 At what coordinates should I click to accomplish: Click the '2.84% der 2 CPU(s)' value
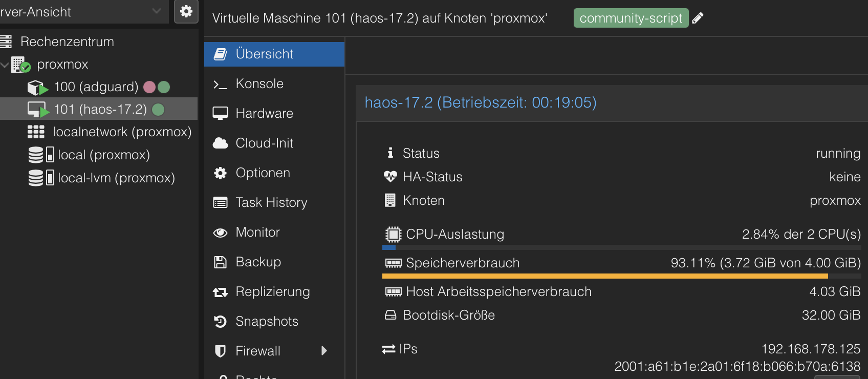click(x=801, y=234)
